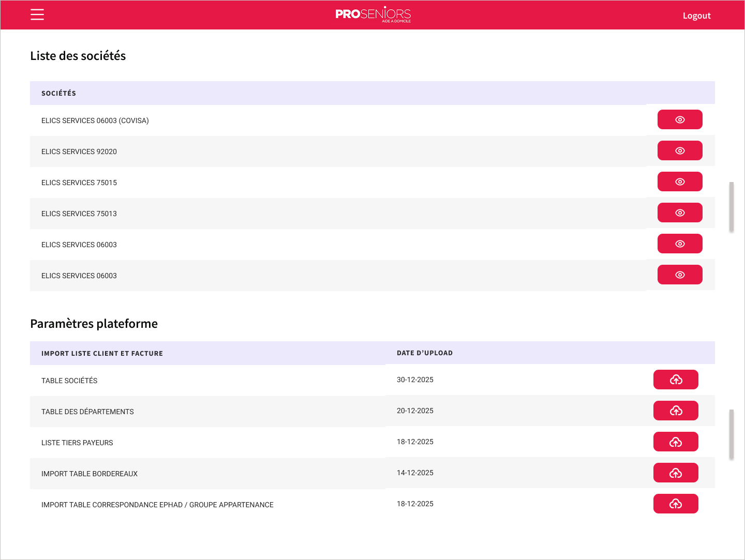The height and width of the screenshot is (560, 745).
Task: Upload the correspondance EPHAD / groupe appartenance table
Action: [675, 504]
